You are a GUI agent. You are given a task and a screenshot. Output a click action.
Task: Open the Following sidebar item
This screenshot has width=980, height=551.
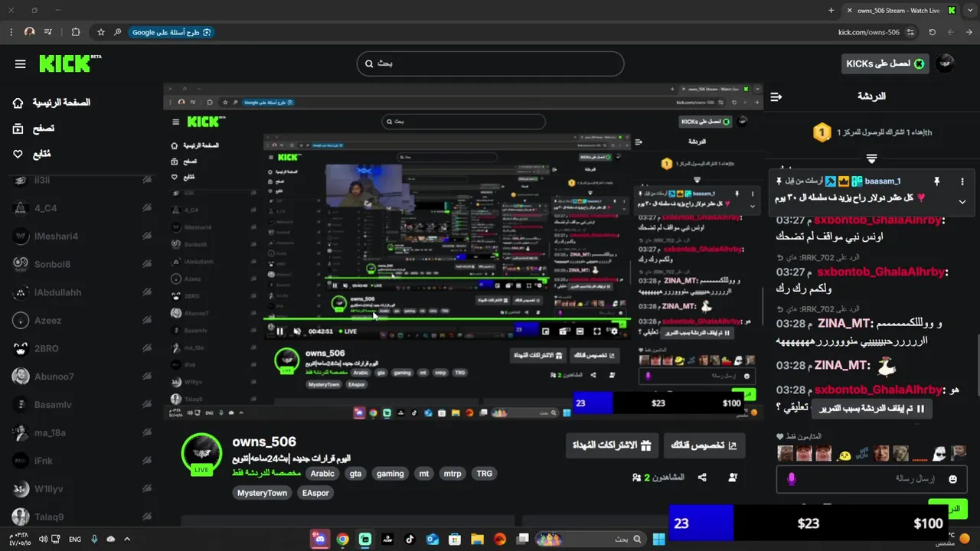(32, 154)
